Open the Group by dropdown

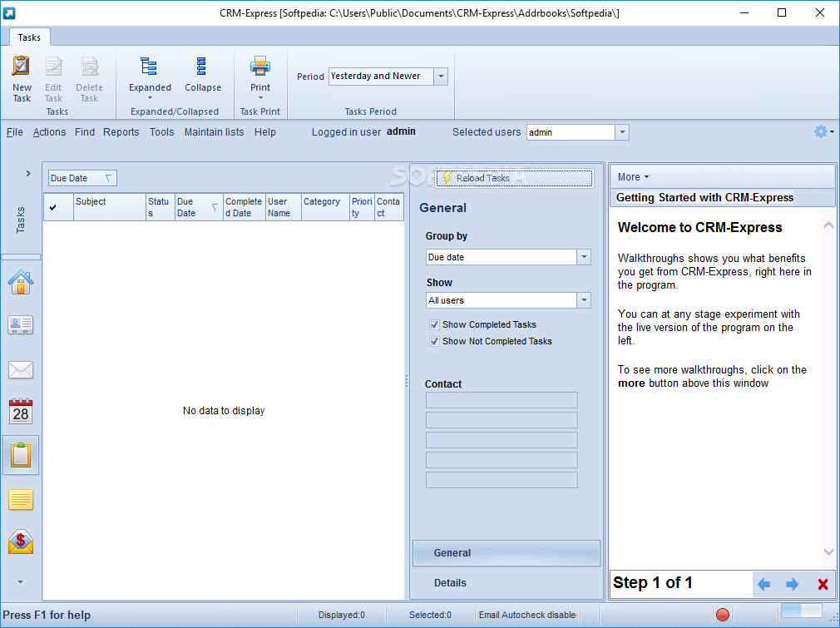tap(584, 257)
